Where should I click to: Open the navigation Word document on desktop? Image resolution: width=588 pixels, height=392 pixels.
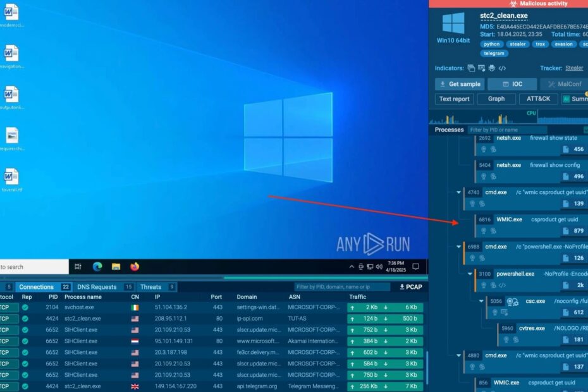(x=11, y=56)
